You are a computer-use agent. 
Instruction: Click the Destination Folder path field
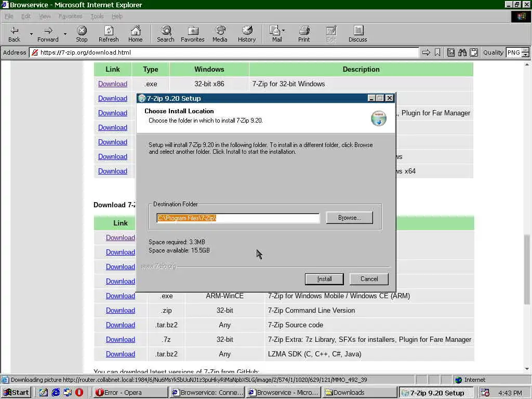tap(238, 218)
